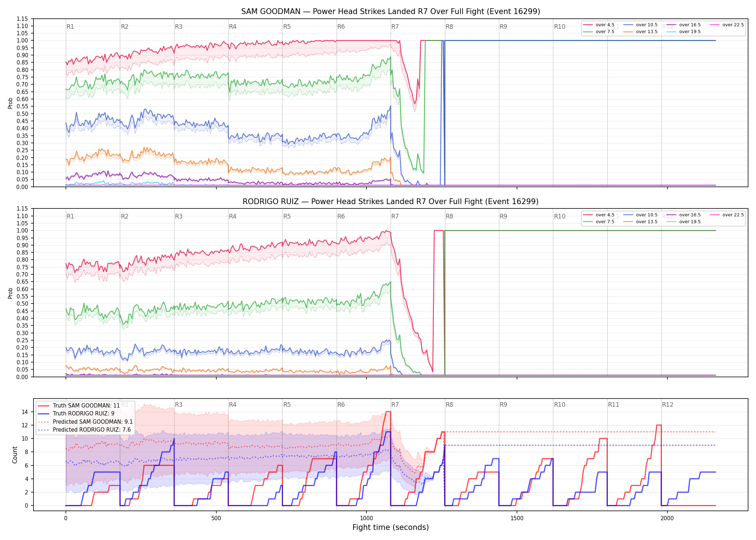Screen dimensions: 756x540
Task: Select 'Predicted RODRIGO RUIZ: 7.6' legend entry
Action: (x=84, y=429)
